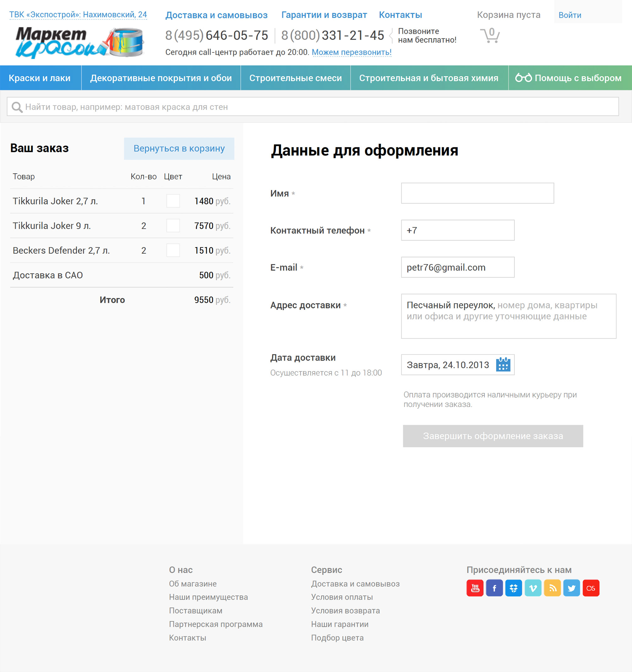Open the Наши преимущества footer link
This screenshot has width=632, height=672.
(208, 597)
